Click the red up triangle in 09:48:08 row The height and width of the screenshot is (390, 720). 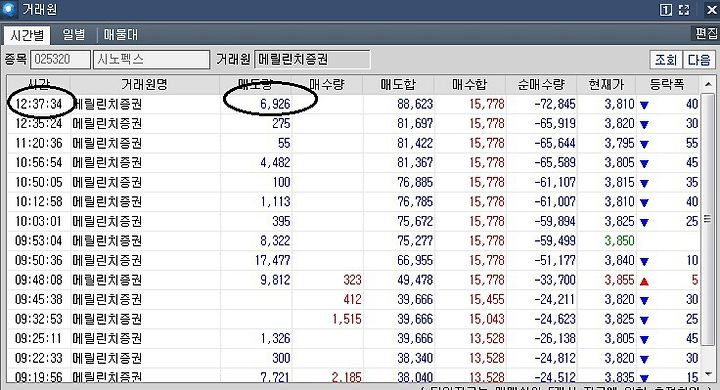click(x=644, y=281)
